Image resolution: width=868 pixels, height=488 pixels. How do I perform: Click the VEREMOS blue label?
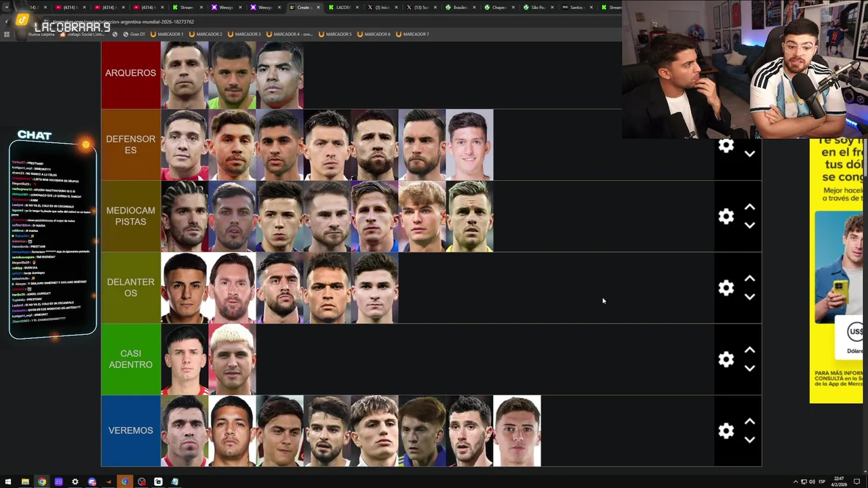[131, 430]
